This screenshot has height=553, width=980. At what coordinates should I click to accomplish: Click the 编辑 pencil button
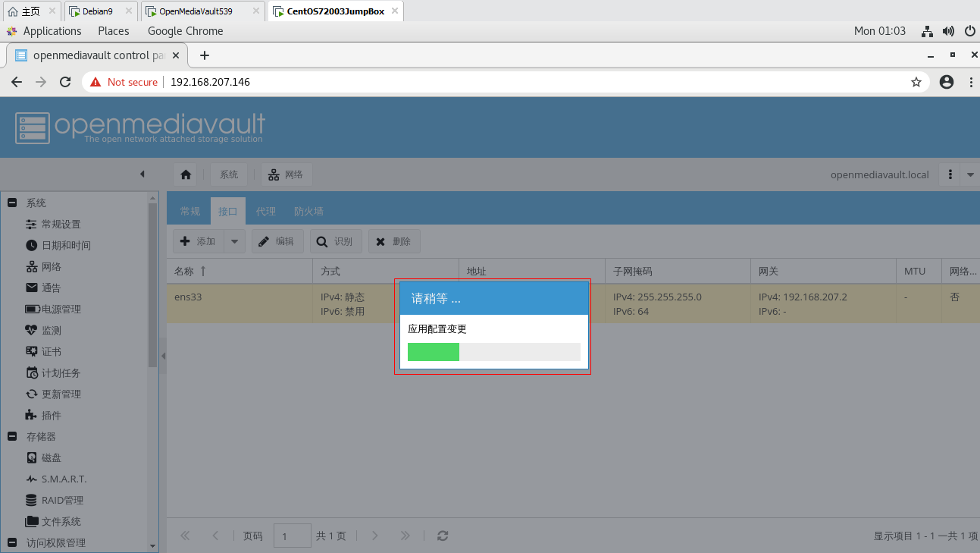coord(277,241)
